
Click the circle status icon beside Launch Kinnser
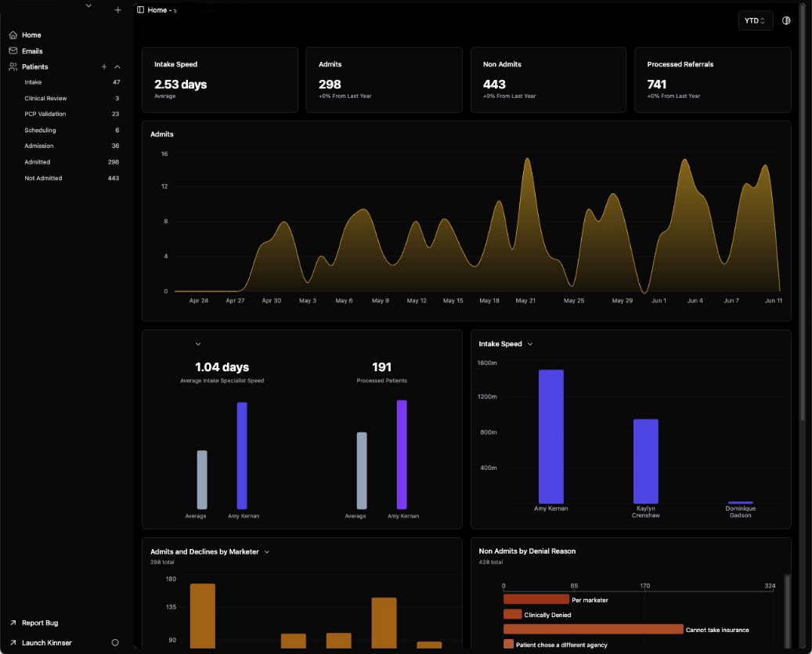115,643
